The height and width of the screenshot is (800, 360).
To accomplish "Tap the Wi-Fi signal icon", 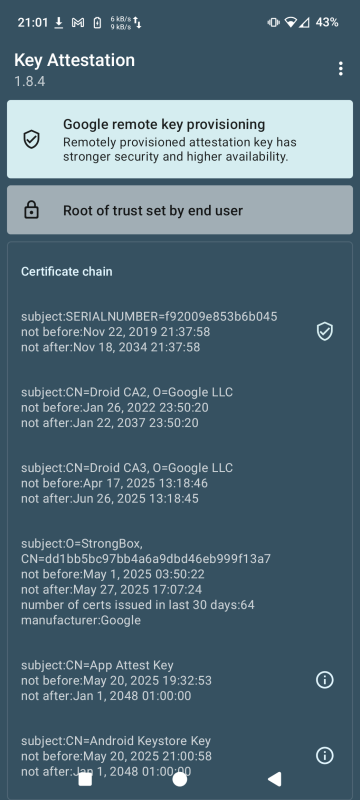I will (291, 22).
